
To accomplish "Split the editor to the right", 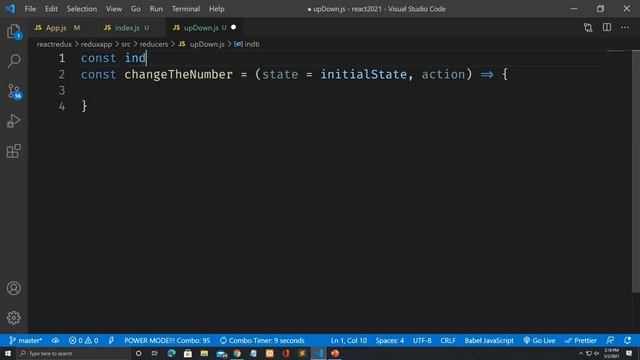I will [x=607, y=27].
